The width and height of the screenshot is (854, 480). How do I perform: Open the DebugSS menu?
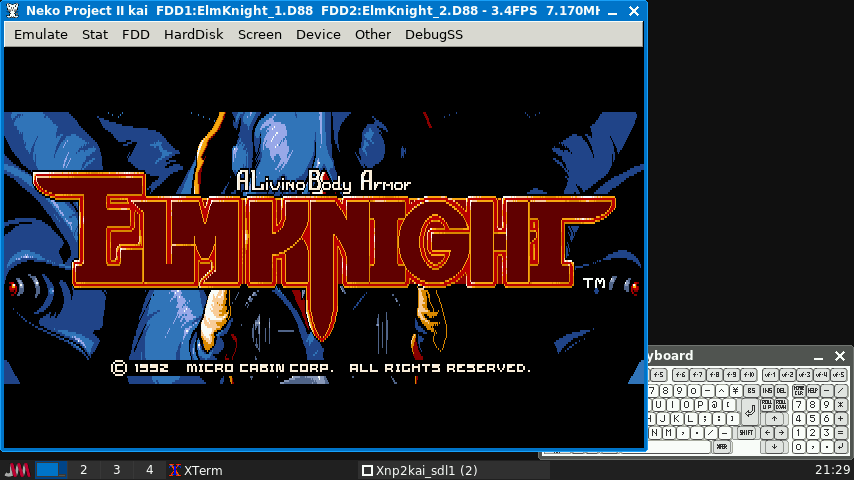point(434,34)
